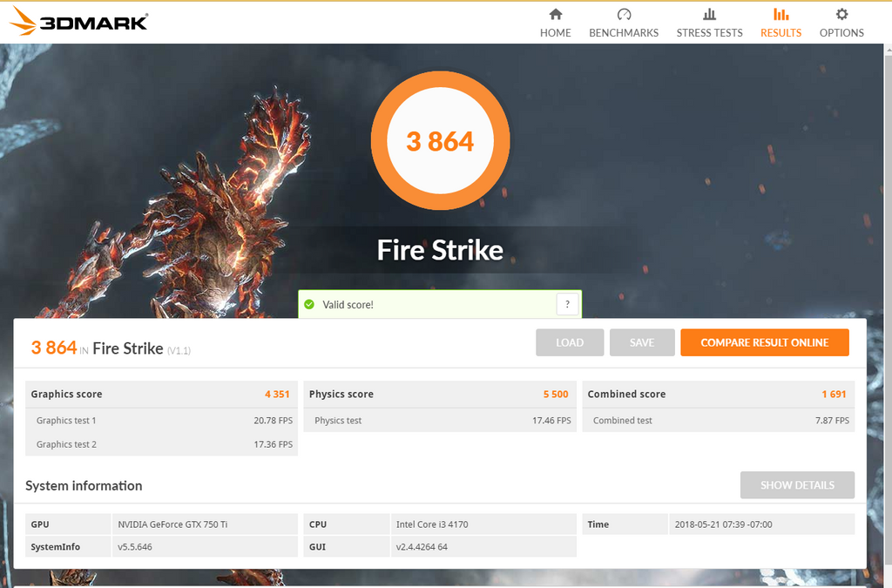Click the LOAD button

570,342
